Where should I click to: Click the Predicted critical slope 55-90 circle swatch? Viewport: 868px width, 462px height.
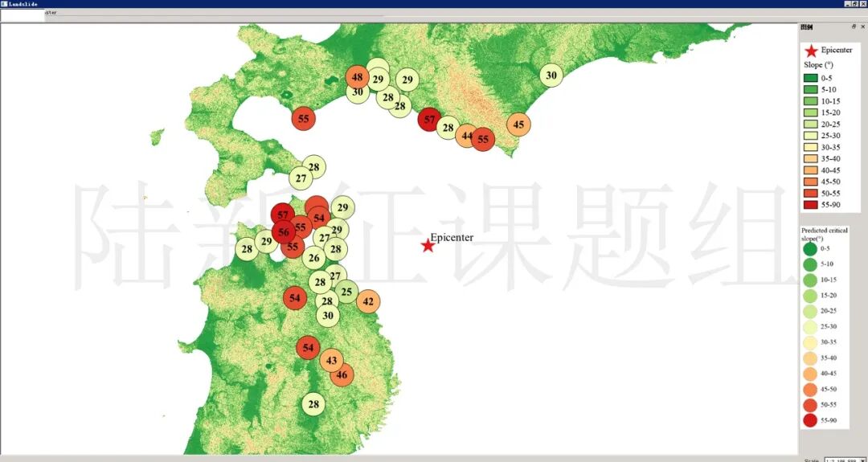point(809,420)
